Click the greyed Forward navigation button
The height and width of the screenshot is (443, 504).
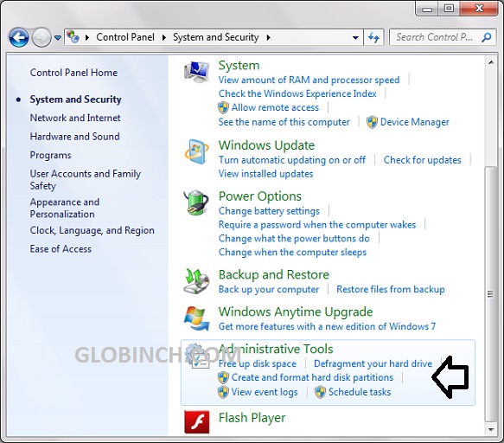(41, 37)
